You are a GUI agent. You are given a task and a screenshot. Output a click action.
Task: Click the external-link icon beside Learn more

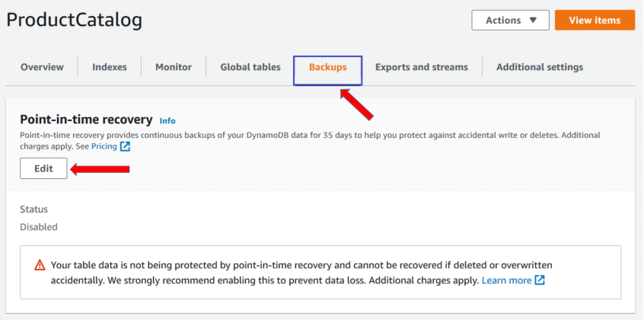tap(540, 280)
